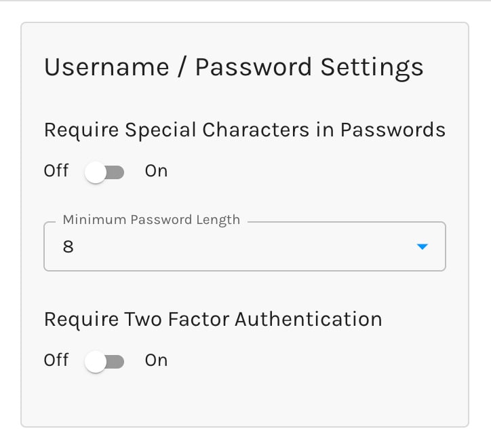Select the On label for Two Factor Authentication
Viewport: 491px width, 448px height.
156,360
